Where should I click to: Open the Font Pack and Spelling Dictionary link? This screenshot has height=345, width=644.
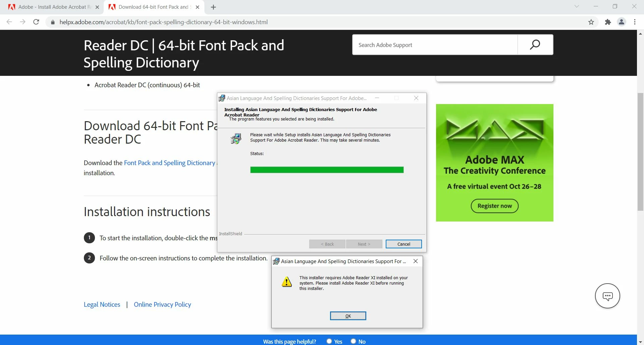[169, 163]
